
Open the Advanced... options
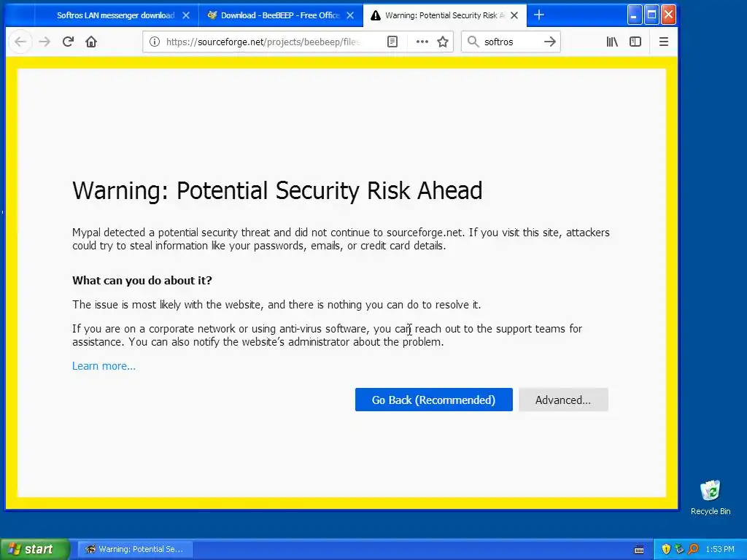pos(563,400)
